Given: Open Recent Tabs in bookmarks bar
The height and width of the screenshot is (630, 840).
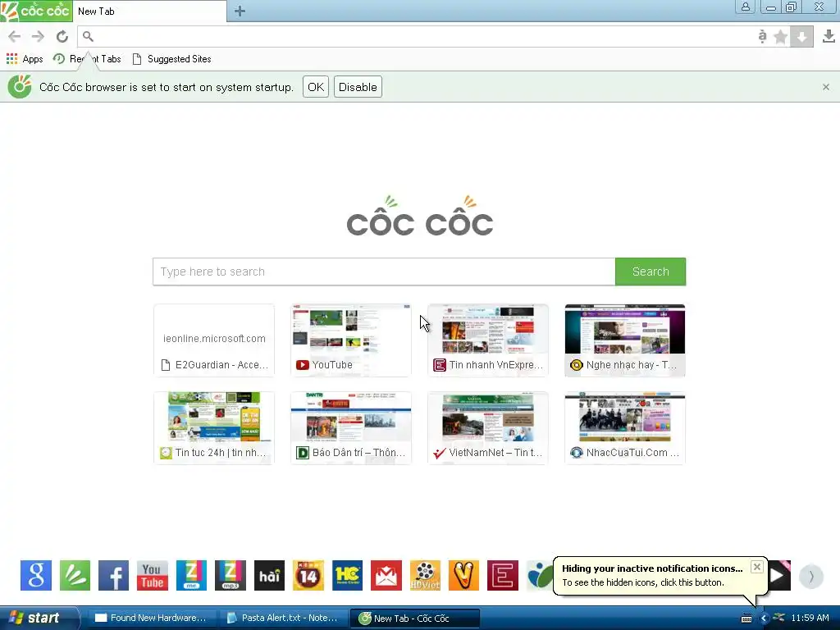Looking at the screenshot, I should tap(87, 59).
